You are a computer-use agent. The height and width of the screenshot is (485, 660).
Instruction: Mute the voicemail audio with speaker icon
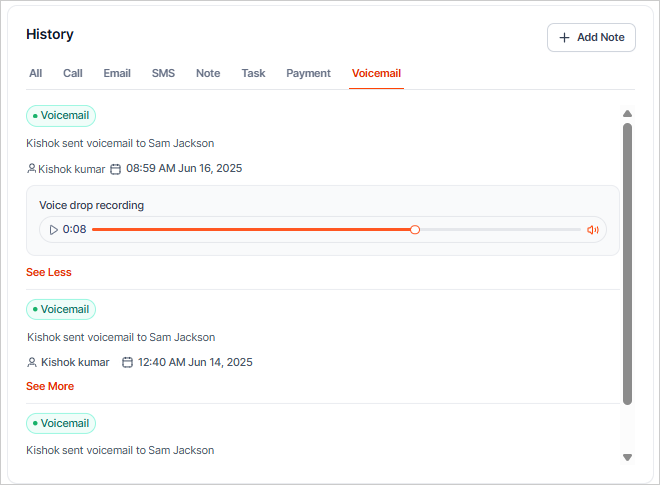click(592, 230)
